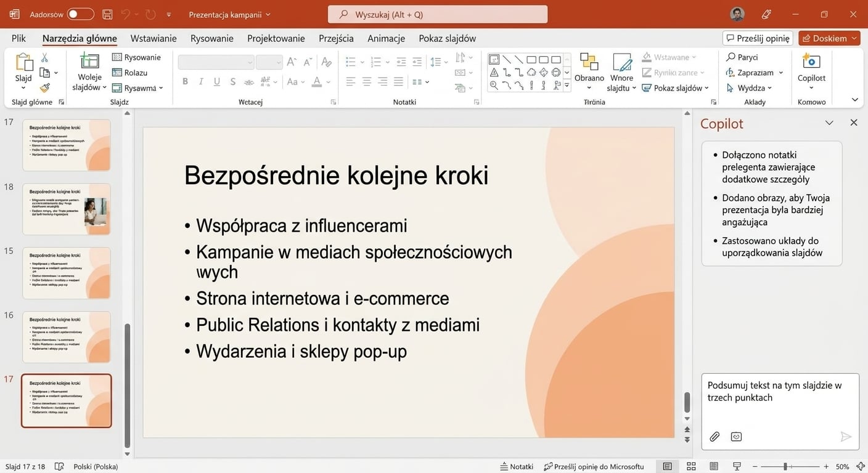Select the text box shape in gallery
Image resolution: width=868 pixels, height=473 pixels.
[494, 60]
